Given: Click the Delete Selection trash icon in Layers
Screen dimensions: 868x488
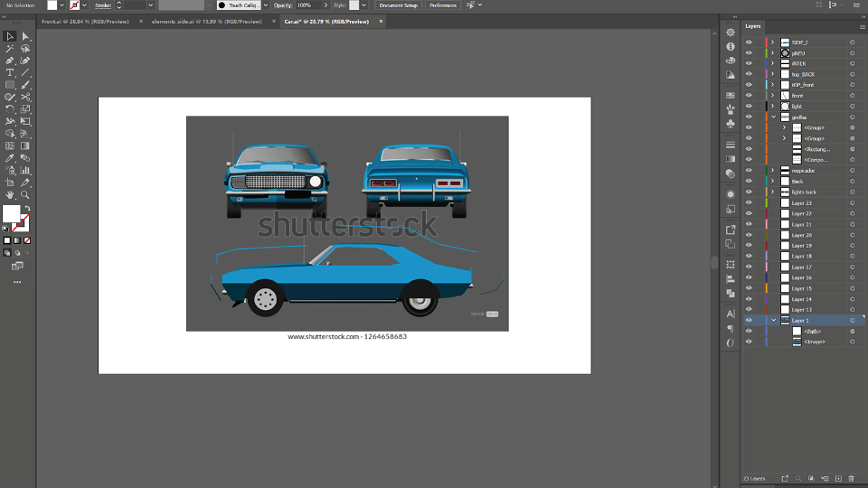Looking at the screenshot, I should pyautogui.click(x=852, y=479).
